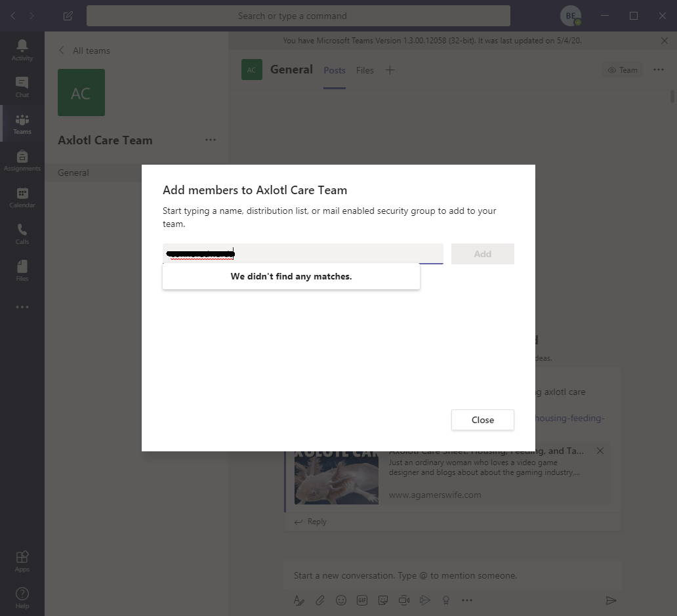Close the Add members dialog
The image size is (677, 616).
[x=483, y=420]
